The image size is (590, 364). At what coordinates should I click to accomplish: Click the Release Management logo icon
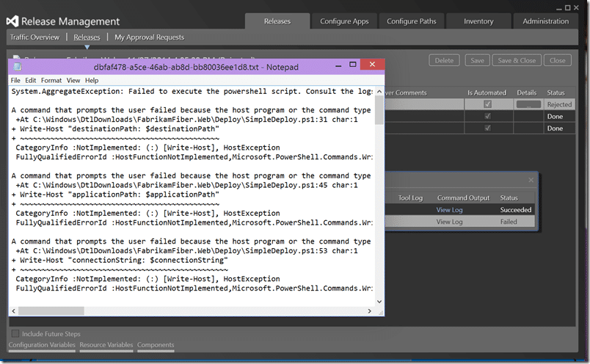tap(12, 21)
